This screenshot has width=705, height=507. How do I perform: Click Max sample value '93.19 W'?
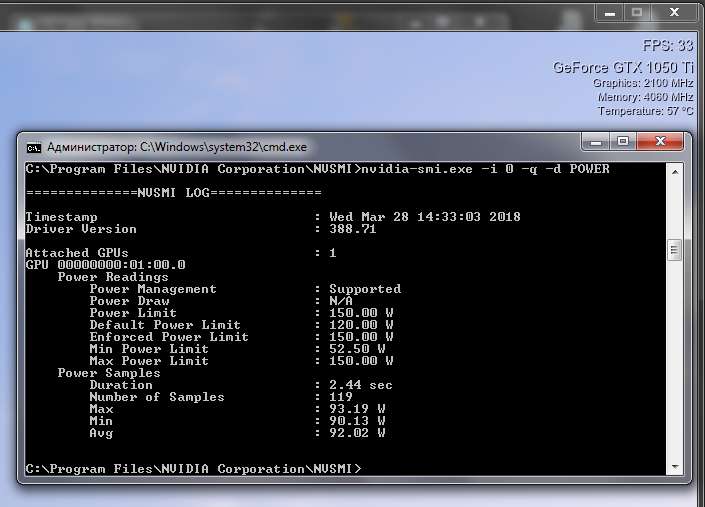tap(357, 409)
